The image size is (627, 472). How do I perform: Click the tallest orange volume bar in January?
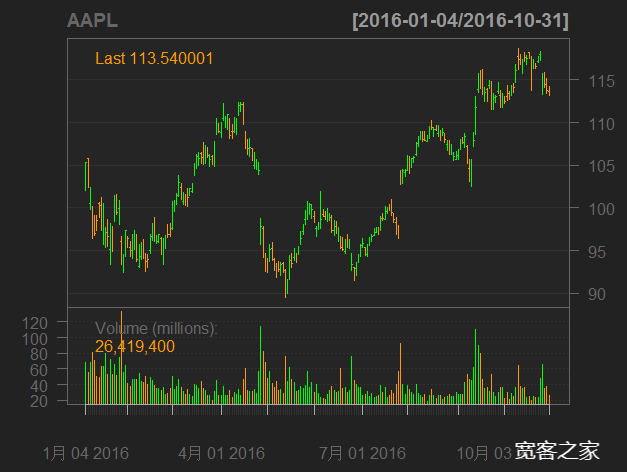[122, 357]
